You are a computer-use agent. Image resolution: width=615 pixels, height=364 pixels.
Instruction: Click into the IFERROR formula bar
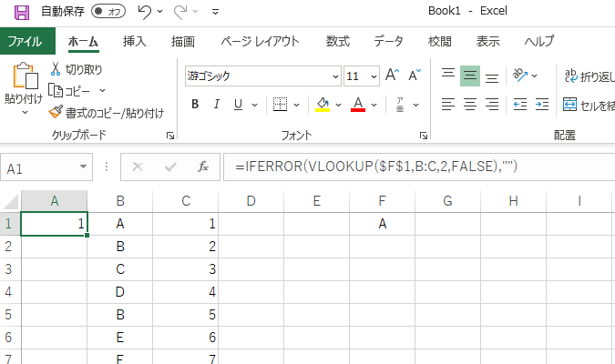419,167
